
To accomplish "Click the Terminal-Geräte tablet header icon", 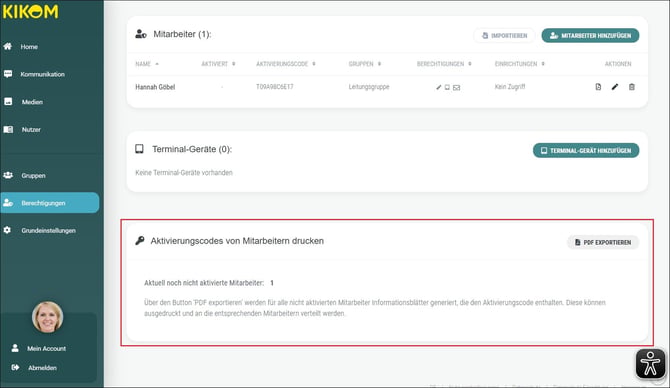I will [x=139, y=149].
